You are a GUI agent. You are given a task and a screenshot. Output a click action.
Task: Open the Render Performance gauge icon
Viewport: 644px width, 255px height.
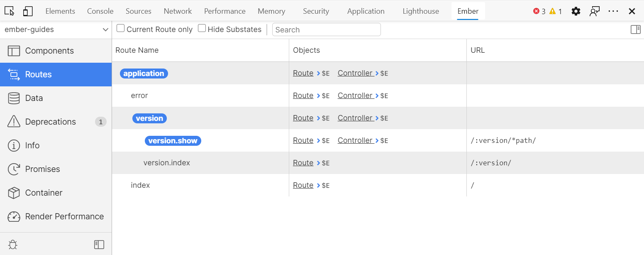coord(14,216)
